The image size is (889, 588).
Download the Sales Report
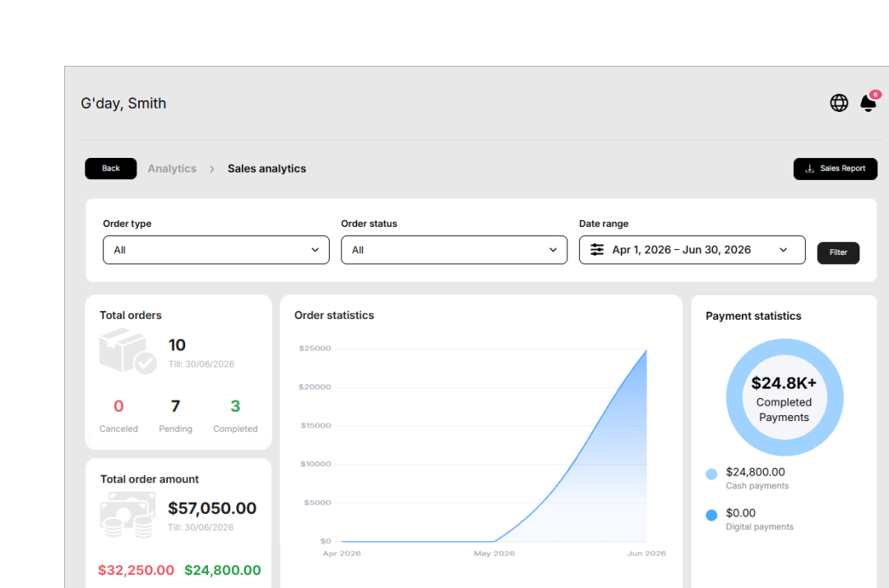pos(836,169)
